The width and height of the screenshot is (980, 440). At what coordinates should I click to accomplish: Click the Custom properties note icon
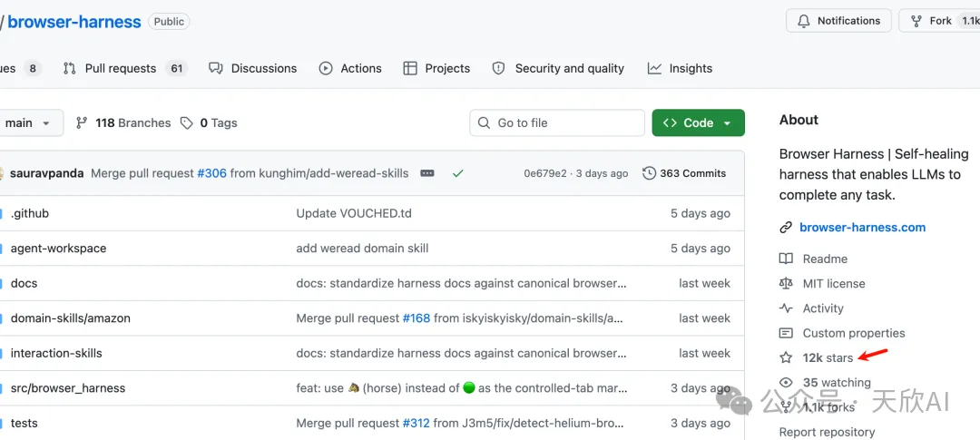click(786, 333)
